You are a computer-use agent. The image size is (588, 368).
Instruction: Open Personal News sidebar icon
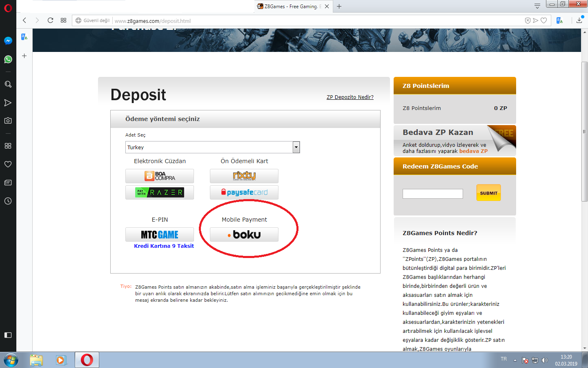point(8,103)
